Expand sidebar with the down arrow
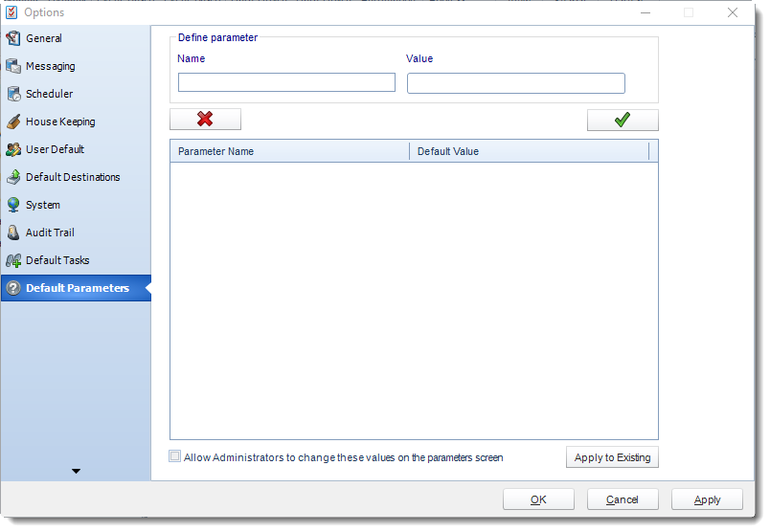This screenshot has height=532, width=770. [76, 471]
